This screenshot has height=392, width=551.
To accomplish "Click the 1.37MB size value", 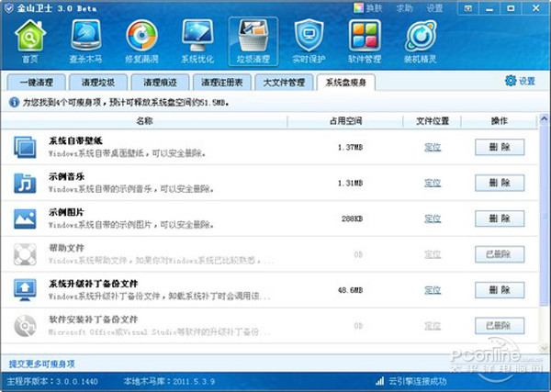I will (x=351, y=147).
